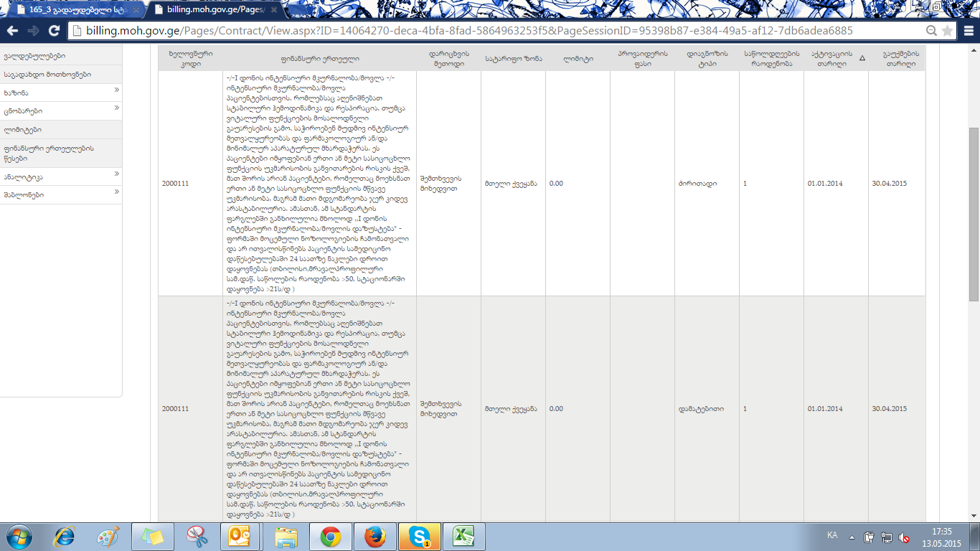Launch Excel from the taskbar
The height and width of the screenshot is (551, 980).
click(x=463, y=537)
